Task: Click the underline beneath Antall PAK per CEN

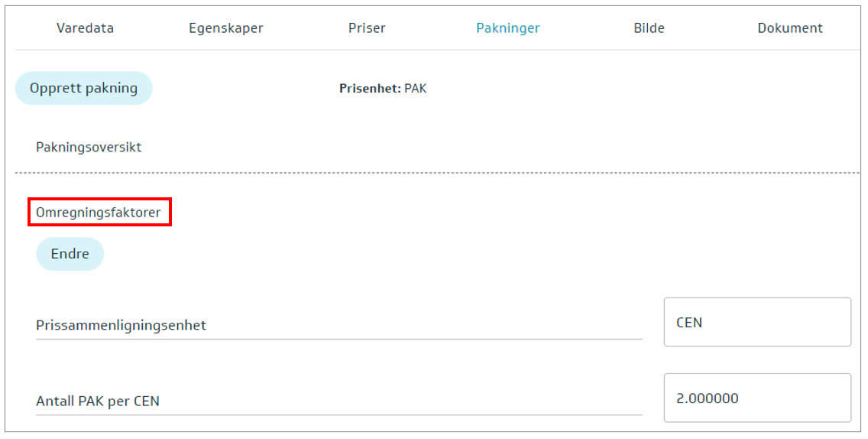Action: [338, 415]
